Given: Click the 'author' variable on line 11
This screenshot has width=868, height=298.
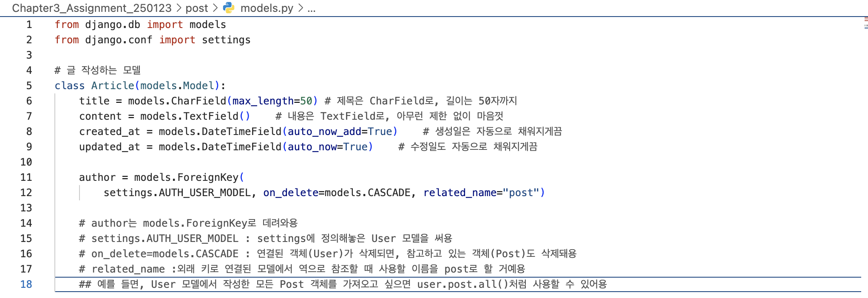Looking at the screenshot, I should [97, 177].
